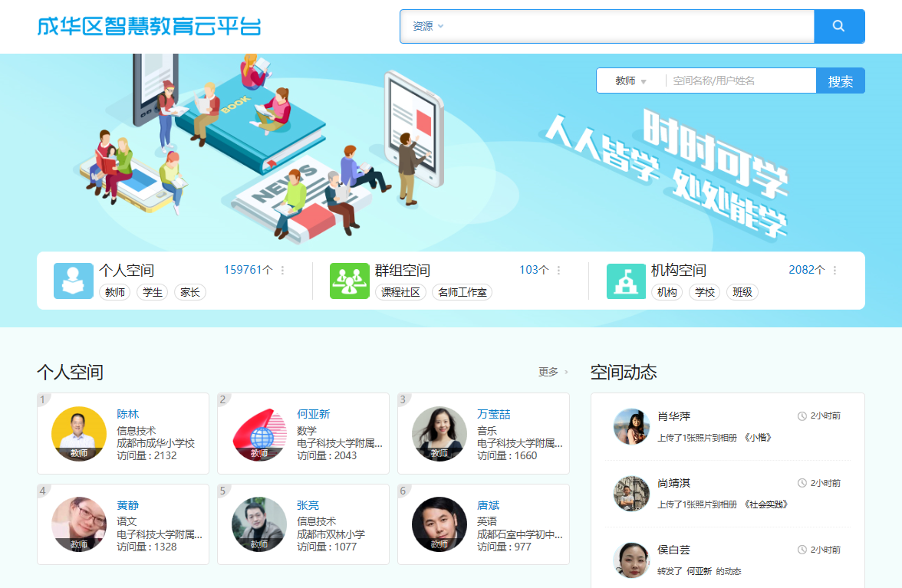This screenshot has height=588, width=902.
Task: Click the three-dot menu beside 2082个
Action: click(835, 271)
